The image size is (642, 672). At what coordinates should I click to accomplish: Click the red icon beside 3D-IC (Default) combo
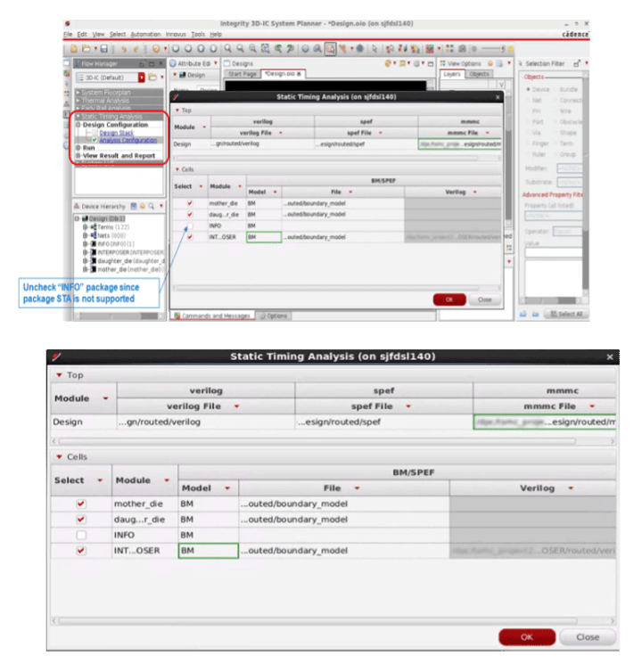click(x=143, y=78)
